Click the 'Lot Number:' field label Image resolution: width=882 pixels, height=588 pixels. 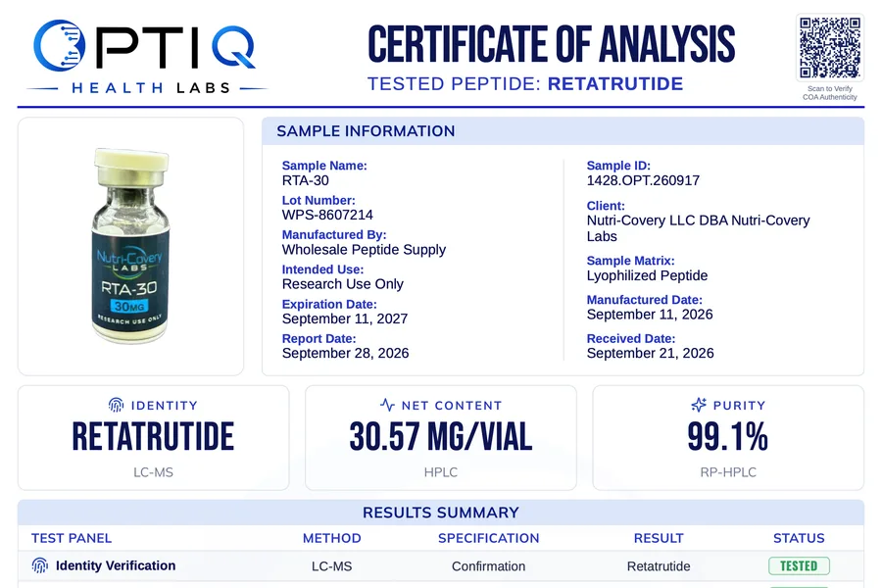[318, 200]
